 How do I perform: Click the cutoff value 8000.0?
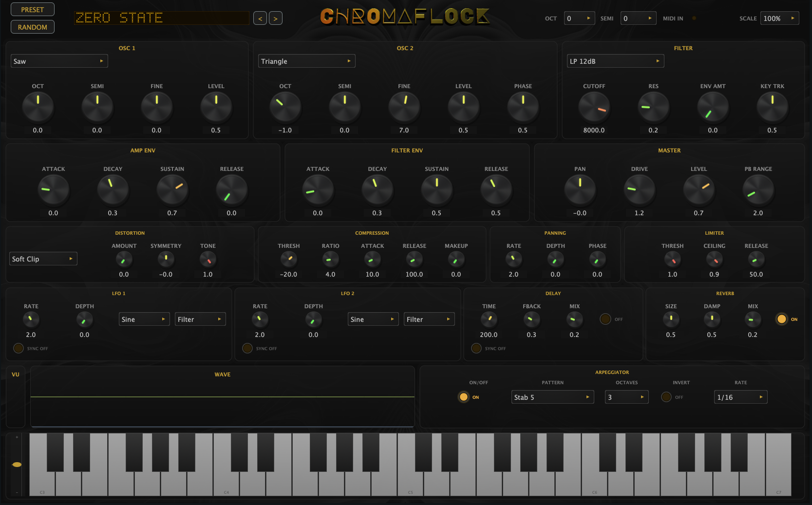(594, 131)
